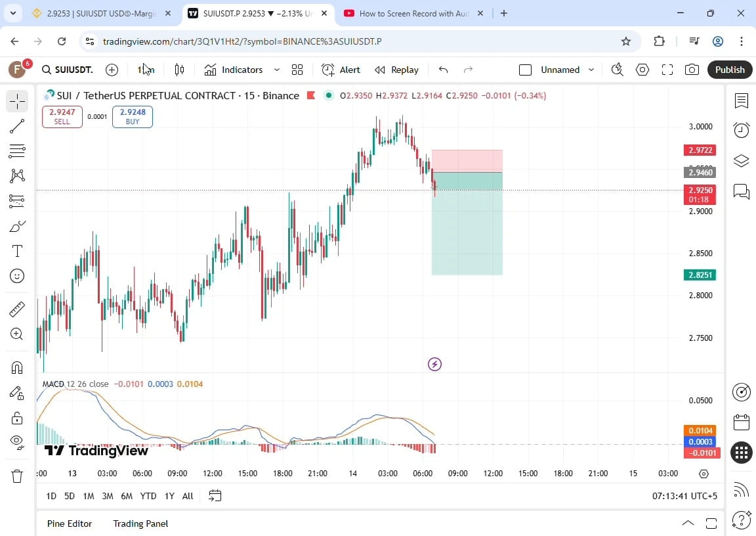Hide all drawings with eye icon

click(17, 441)
